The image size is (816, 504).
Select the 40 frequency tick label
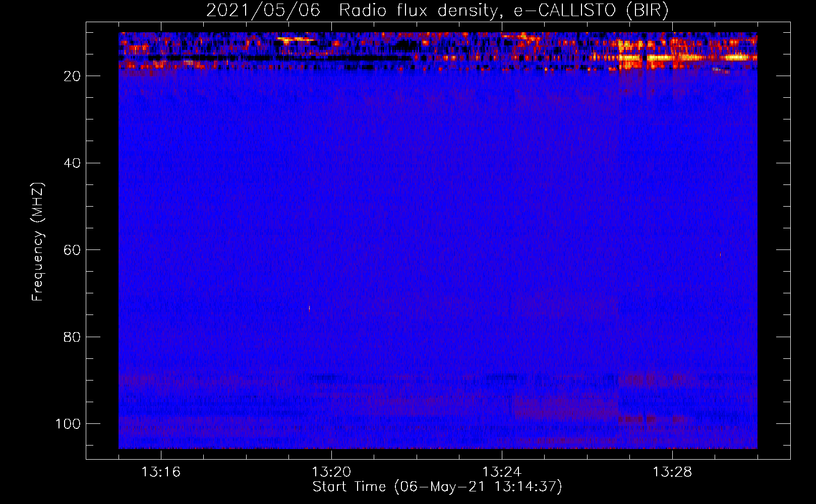tap(73, 163)
